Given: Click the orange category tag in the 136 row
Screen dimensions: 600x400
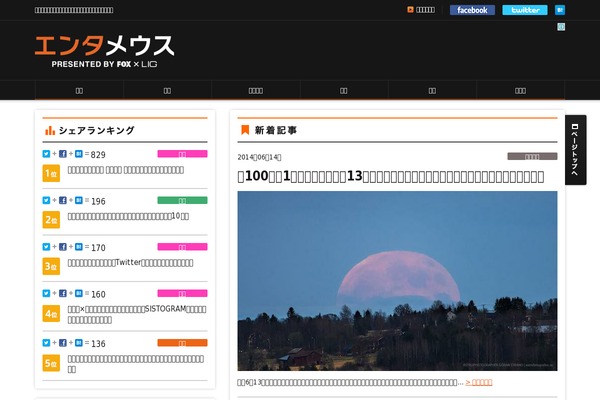Looking at the screenshot, I should pos(183,343).
